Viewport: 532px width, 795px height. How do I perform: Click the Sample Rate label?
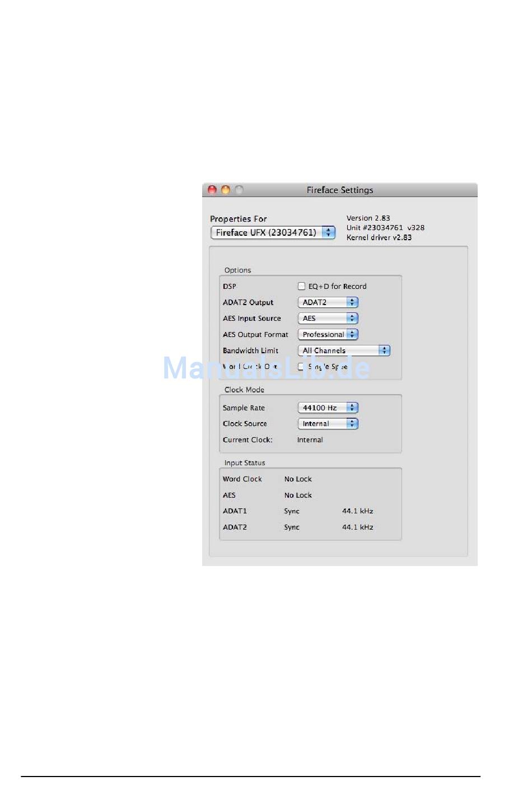(x=244, y=408)
